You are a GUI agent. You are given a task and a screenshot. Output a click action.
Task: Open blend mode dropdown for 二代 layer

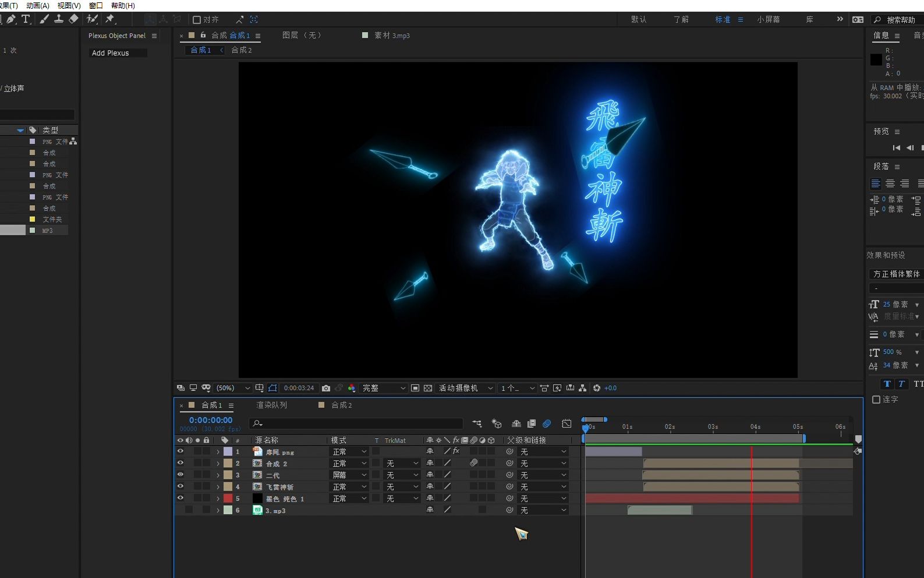pyautogui.click(x=349, y=475)
